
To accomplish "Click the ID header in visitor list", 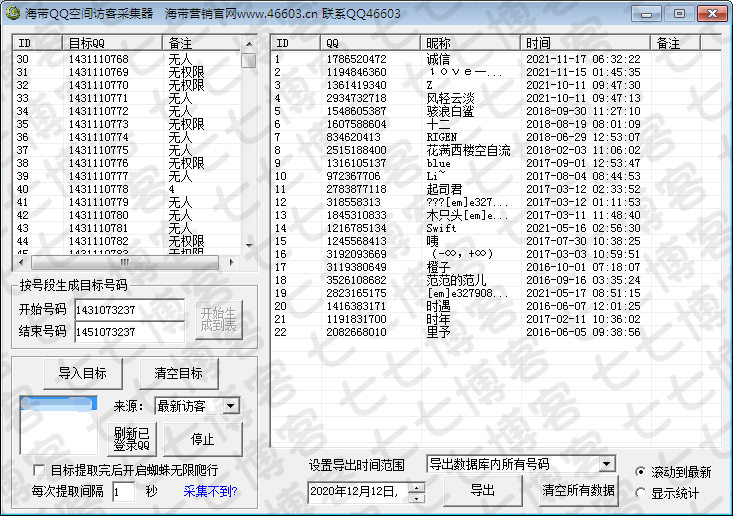I will tap(296, 43).
